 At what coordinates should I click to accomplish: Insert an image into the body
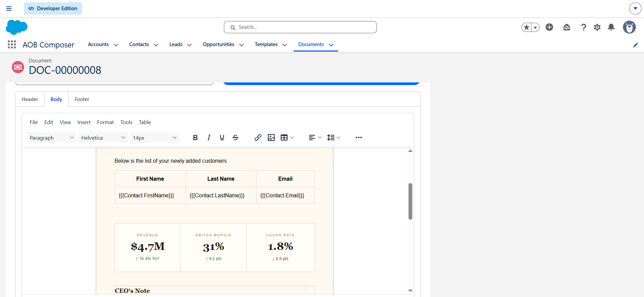271,138
